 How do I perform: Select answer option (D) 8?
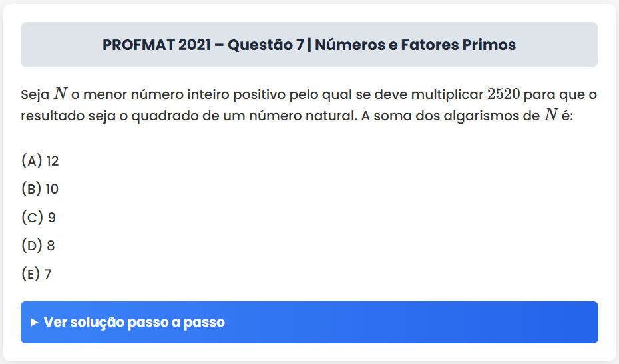click(38, 246)
